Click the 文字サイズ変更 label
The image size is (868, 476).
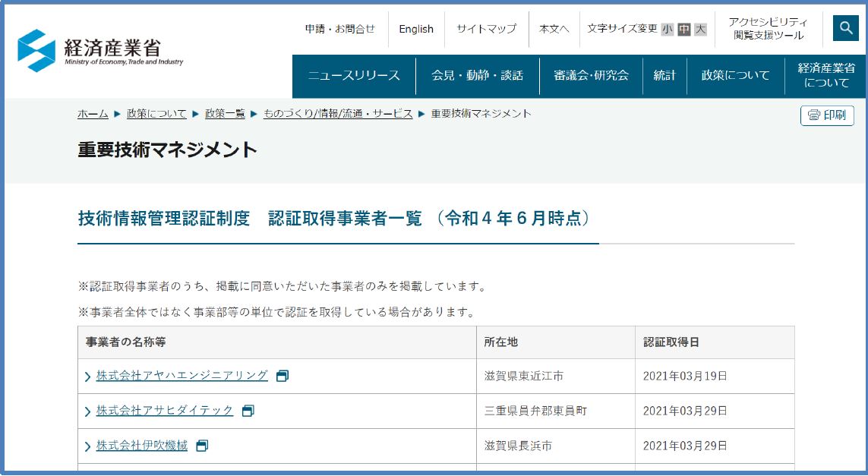click(622, 29)
